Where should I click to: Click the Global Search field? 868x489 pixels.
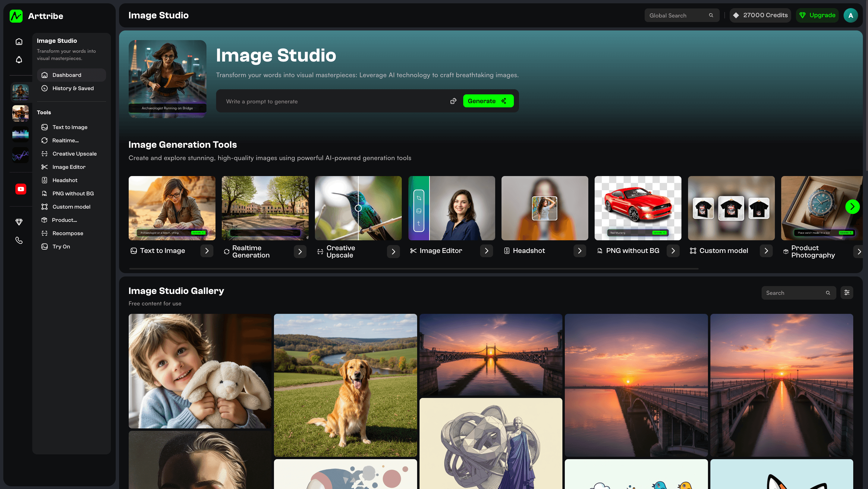(x=682, y=15)
